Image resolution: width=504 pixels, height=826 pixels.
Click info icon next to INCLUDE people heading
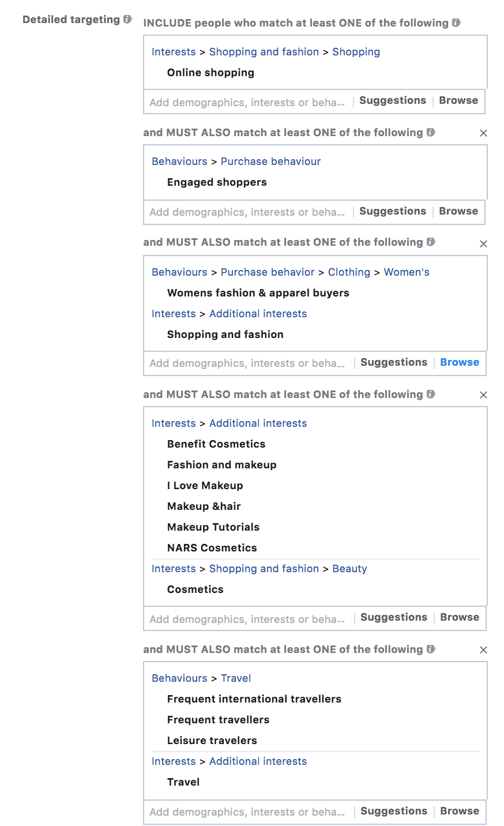[x=456, y=22]
